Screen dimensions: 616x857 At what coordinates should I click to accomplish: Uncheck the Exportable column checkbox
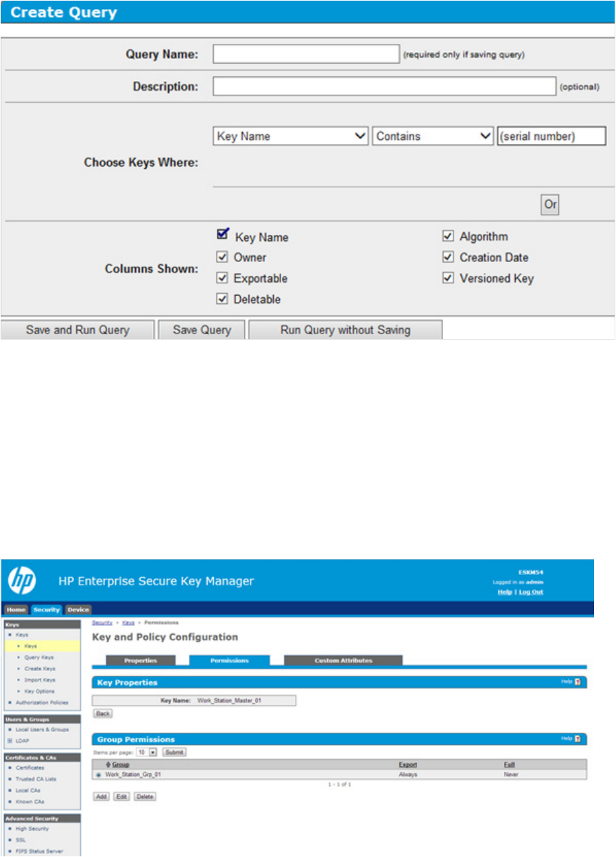[x=222, y=278]
